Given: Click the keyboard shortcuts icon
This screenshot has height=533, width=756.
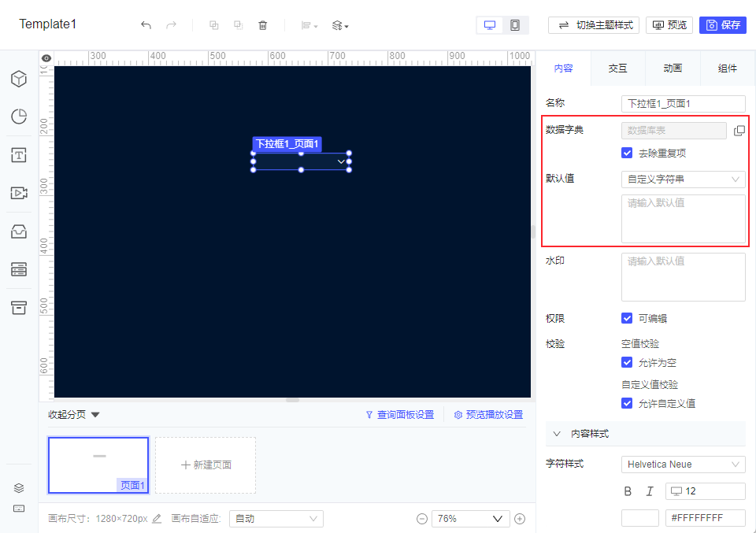Looking at the screenshot, I should point(19,509).
